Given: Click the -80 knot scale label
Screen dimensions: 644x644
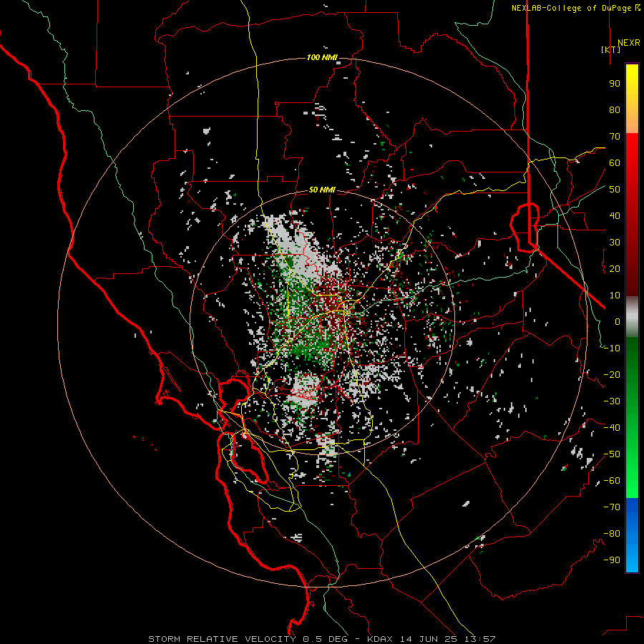Looking at the screenshot, I should (612, 534).
